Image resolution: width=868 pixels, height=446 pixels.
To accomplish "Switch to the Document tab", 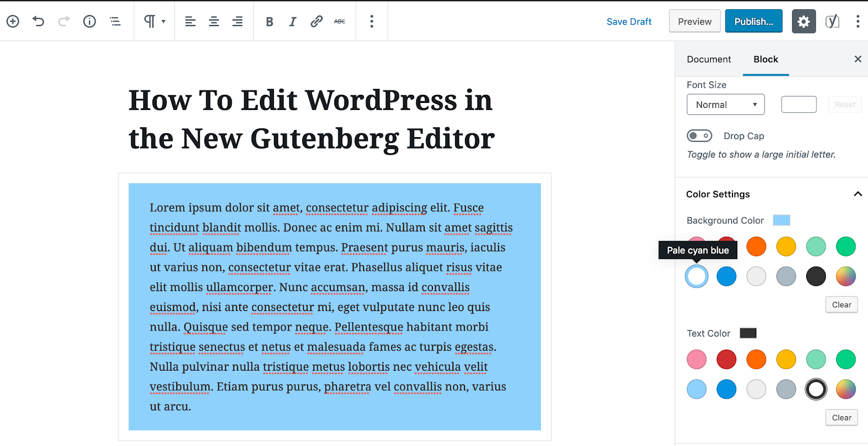I will point(709,59).
